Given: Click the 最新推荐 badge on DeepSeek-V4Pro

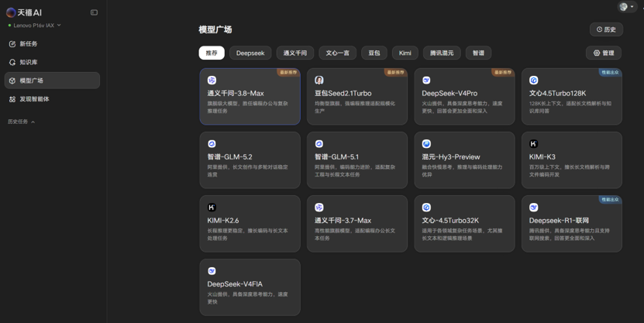Looking at the screenshot, I should pyautogui.click(x=503, y=72).
